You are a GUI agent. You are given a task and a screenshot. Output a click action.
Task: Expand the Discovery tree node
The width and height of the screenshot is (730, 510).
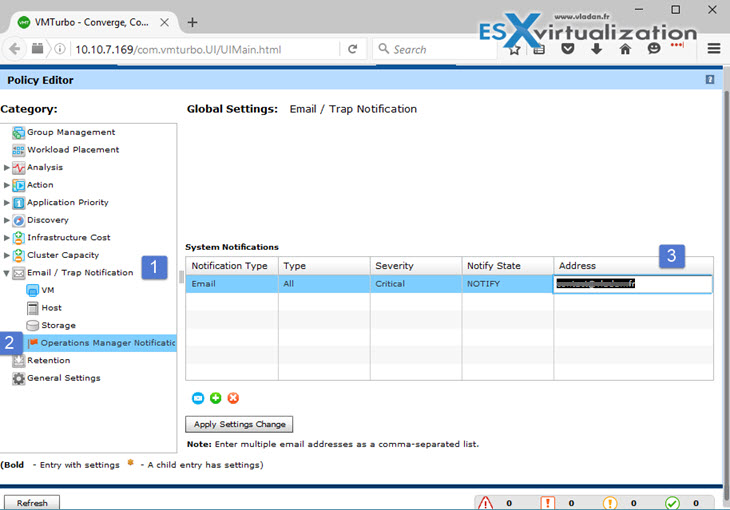point(7,220)
